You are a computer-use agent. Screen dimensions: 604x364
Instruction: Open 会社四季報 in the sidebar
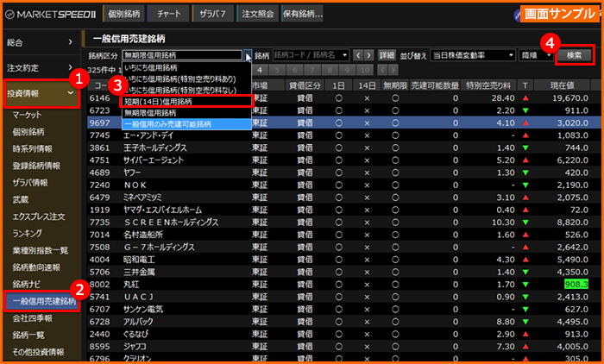(33, 318)
